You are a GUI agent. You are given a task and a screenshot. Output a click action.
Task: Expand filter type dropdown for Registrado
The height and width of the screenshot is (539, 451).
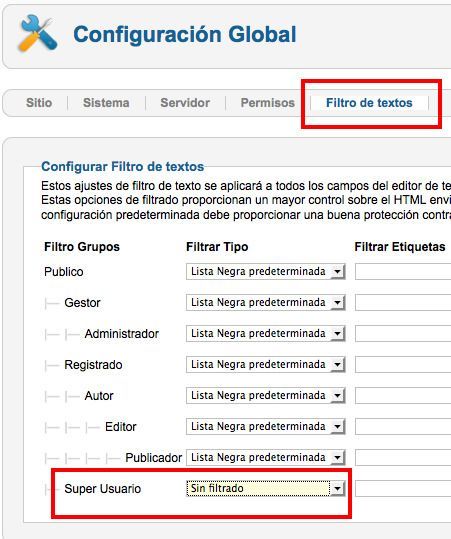click(x=265, y=364)
